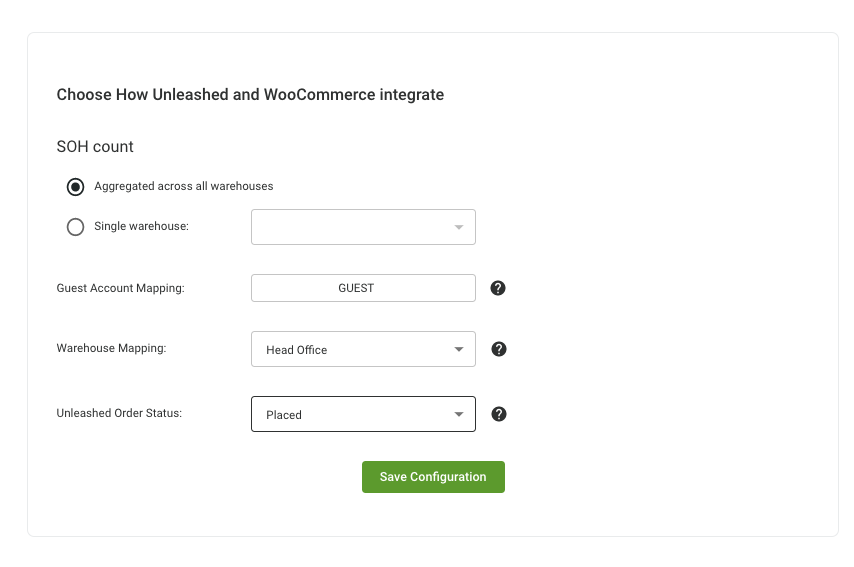Open the empty Single warehouse dropdown
This screenshot has width=854, height=567.
click(x=363, y=227)
